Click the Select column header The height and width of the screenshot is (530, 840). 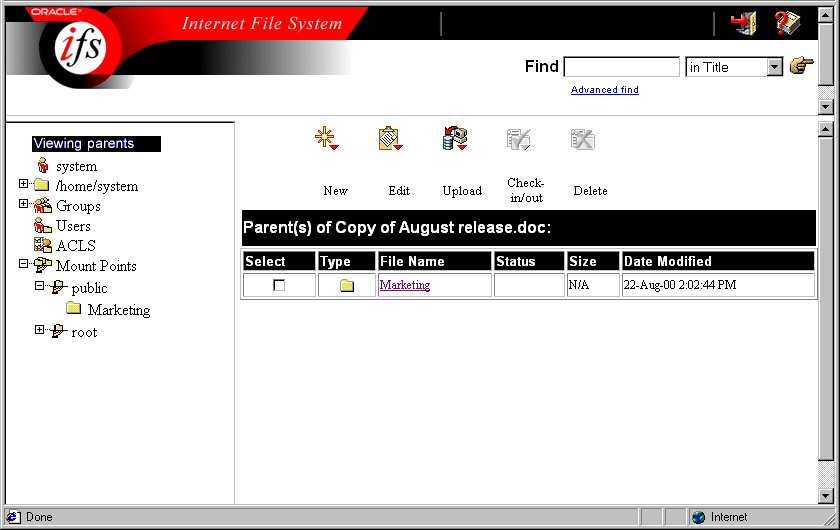tap(279, 261)
